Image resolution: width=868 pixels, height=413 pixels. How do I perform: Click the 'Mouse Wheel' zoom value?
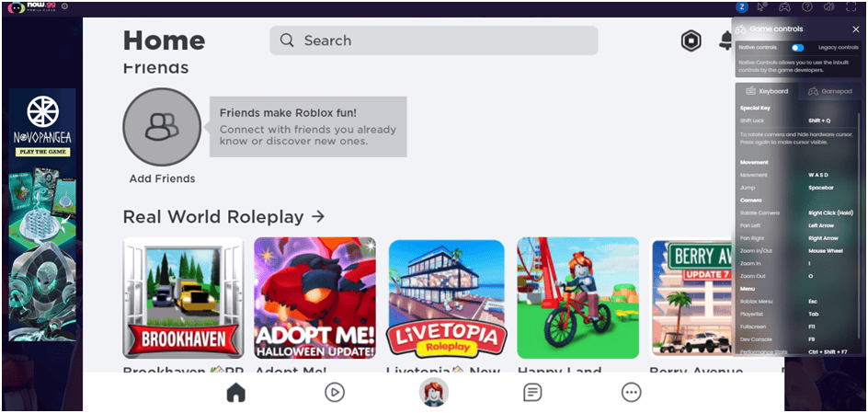click(x=826, y=251)
